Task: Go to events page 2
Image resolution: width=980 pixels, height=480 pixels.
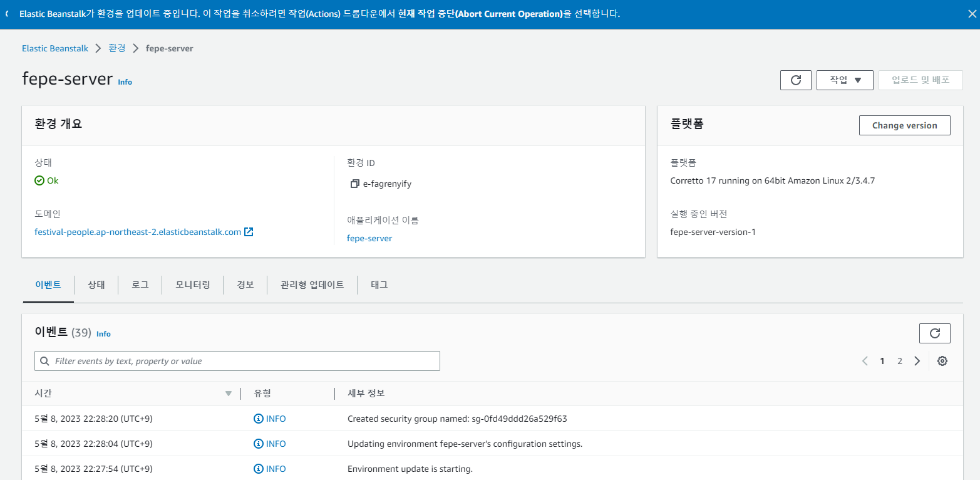Action: [x=900, y=361]
